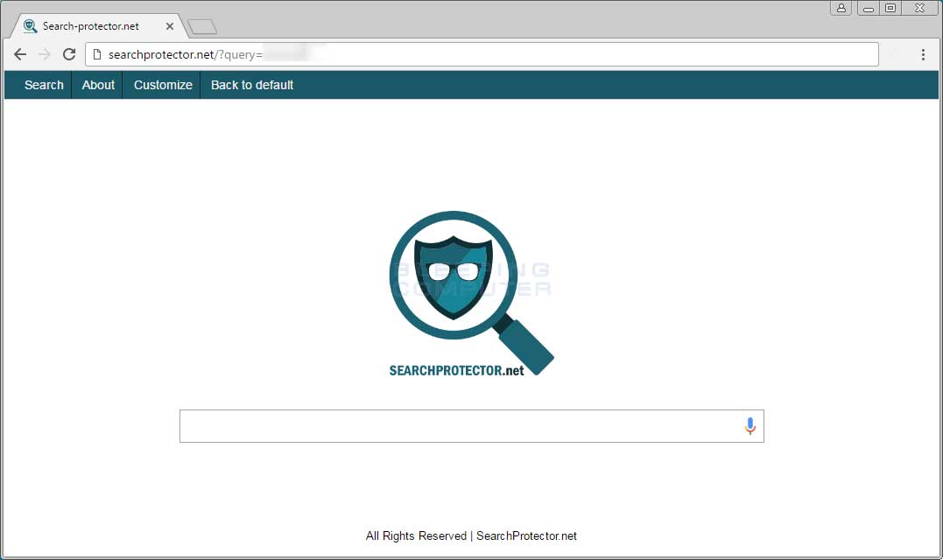Image resolution: width=943 pixels, height=560 pixels.
Task: Activate the voice search microphone
Action: (749, 425)
